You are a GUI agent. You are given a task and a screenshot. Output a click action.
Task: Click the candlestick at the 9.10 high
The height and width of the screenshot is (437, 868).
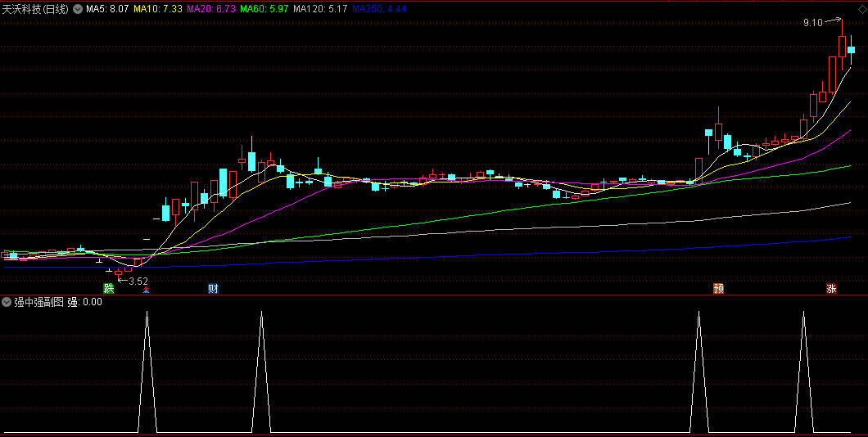(842, 45)
